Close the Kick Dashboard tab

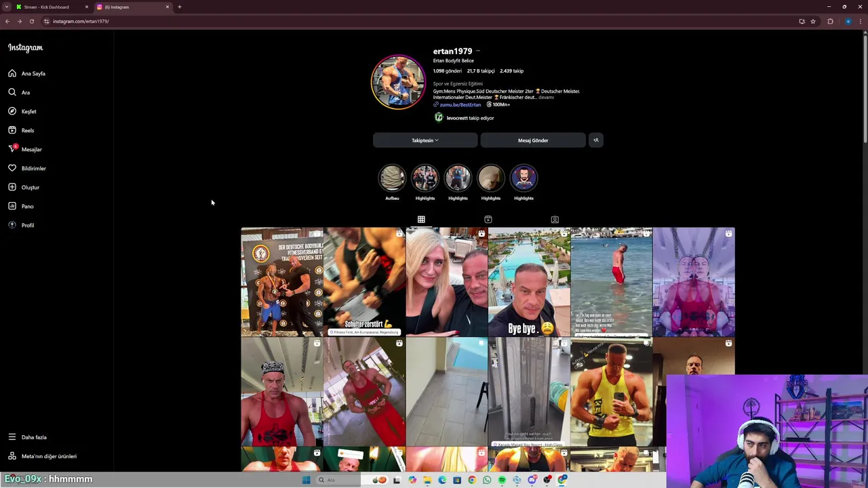(x=86, y=7)
